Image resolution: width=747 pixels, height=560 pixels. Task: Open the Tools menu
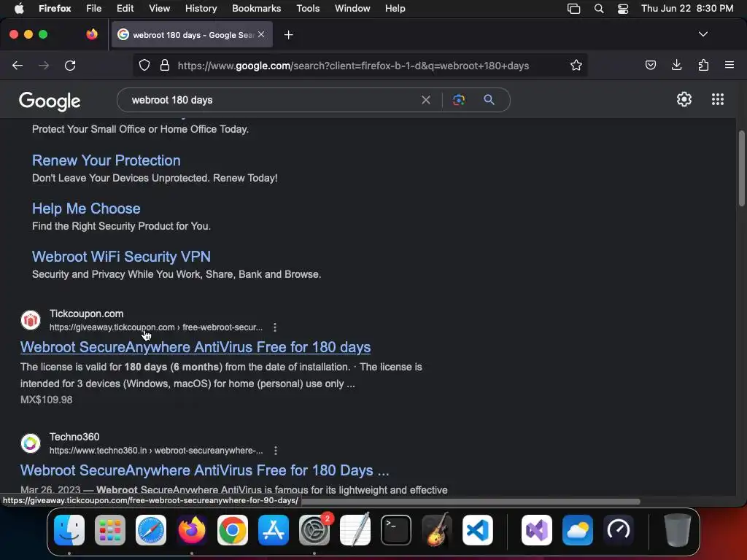[x=308, y=9]
